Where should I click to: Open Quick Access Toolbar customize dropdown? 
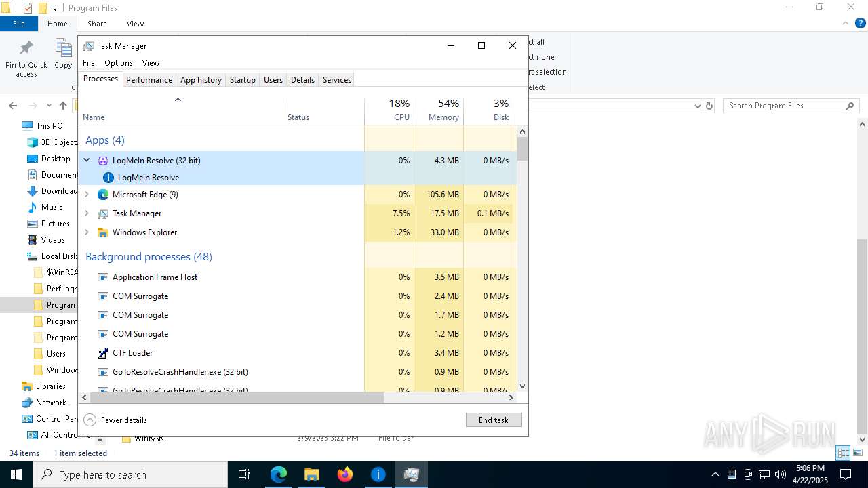point(56,8)
